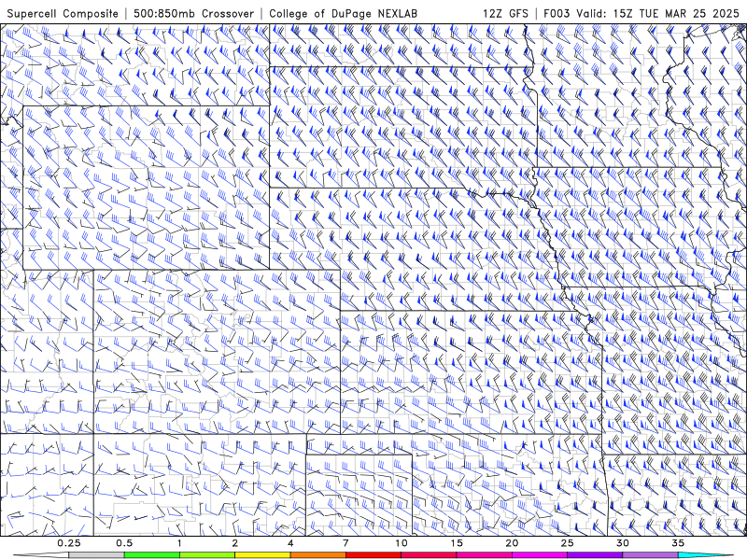Click the yellow segment between 2 and 4
Viewport: 747px width, 560px height.
pyautogui.click(x=262, y=555)
